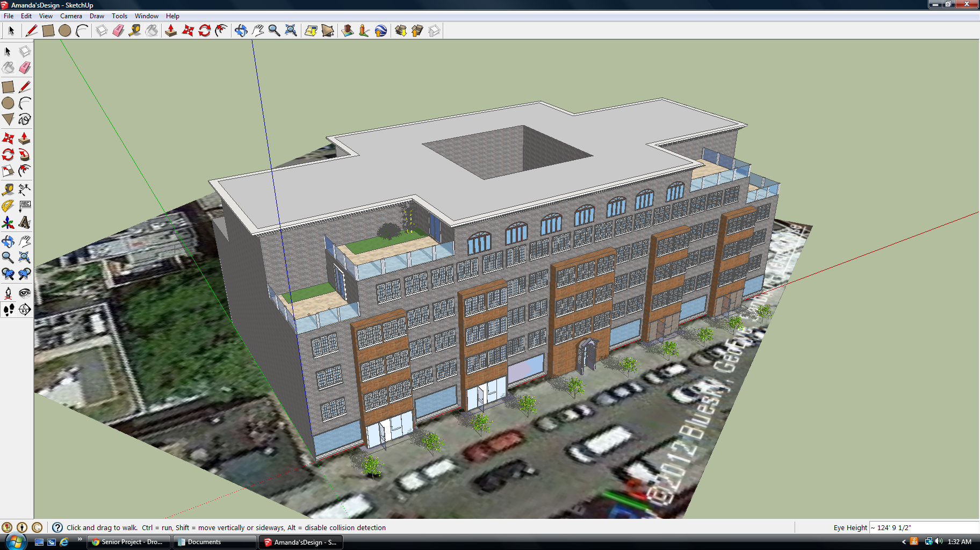Show hidden system tray icons
Screen dimensions: 980x550
[x=904, y=542]
